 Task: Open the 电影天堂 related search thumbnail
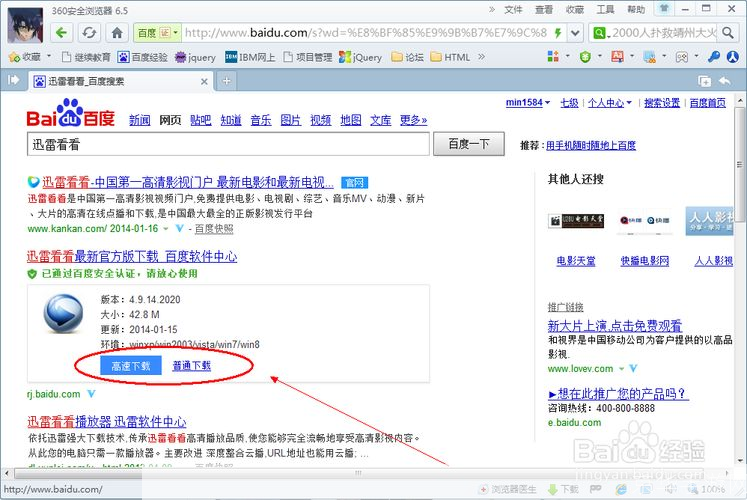coord(576,221)
